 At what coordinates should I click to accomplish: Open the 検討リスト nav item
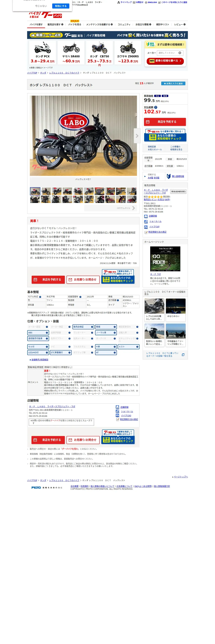point(163,25)
